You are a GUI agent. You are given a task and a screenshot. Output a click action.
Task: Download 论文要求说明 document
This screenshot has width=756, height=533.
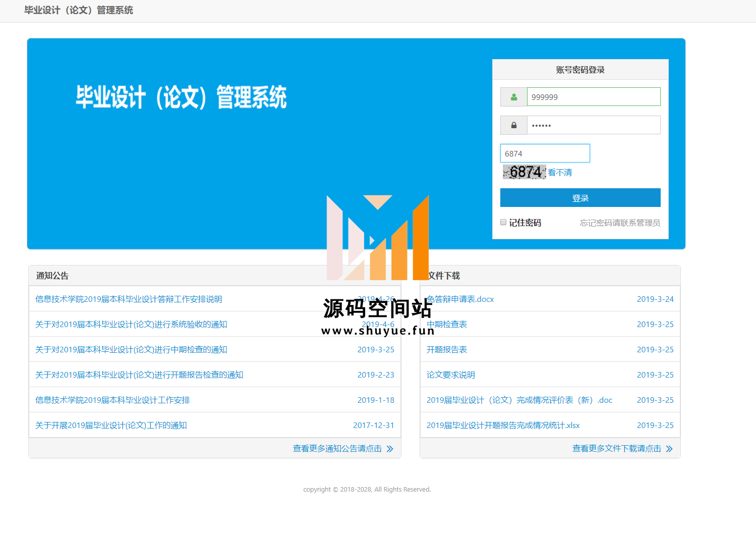click(x=451, y=375)
